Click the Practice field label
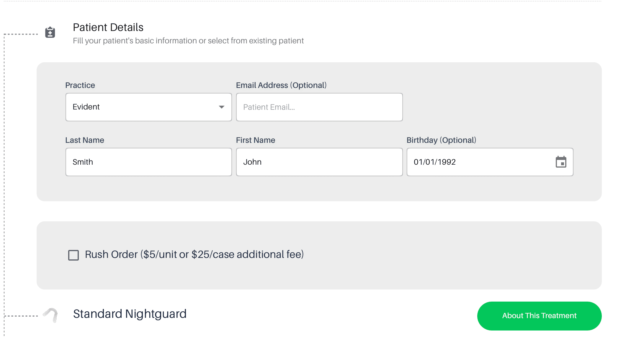Image resolution: width=644 pixels, height=337 pixels. (80, 85)
